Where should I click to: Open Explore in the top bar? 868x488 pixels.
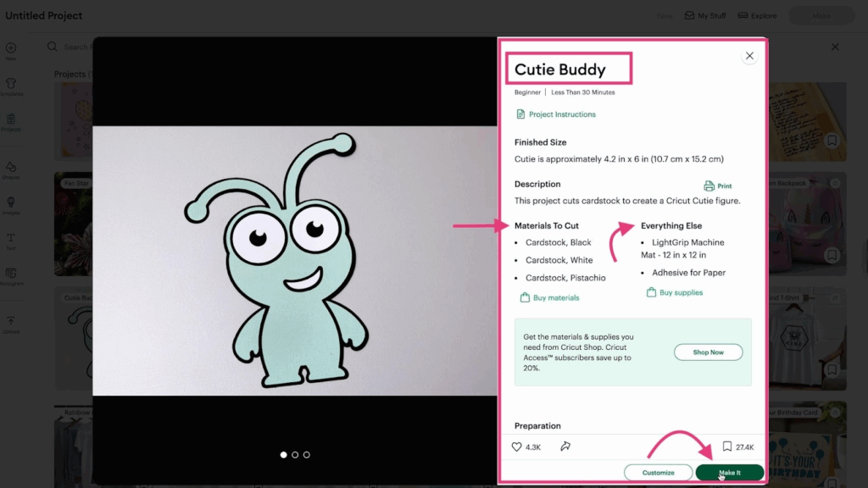pyautogui.click(x=757, y=15)
